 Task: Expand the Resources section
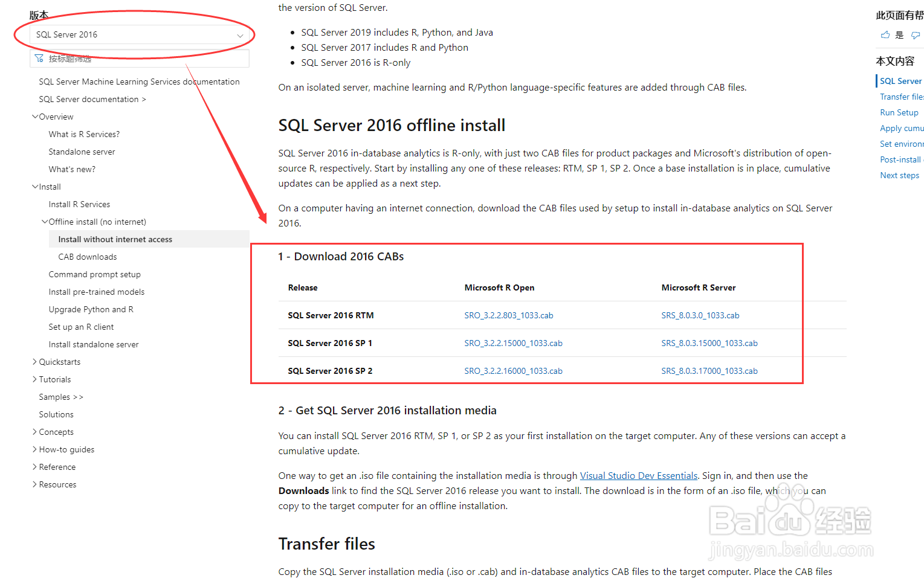click(35, 484)
